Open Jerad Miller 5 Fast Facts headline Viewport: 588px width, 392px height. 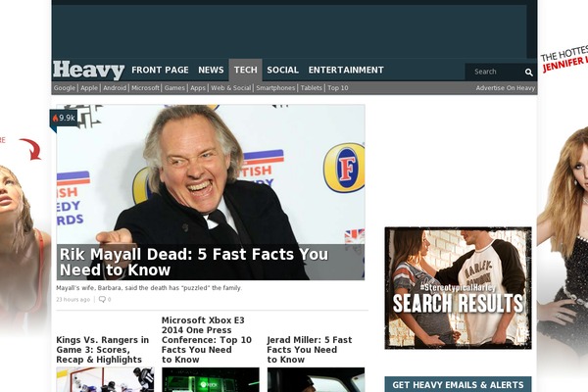click(310, 350)
